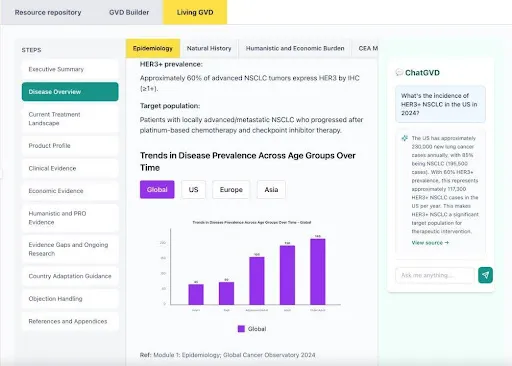Screen dimensions: 512x366
Task: Click the purple Global legend swatch
Action: pos(241,329)
